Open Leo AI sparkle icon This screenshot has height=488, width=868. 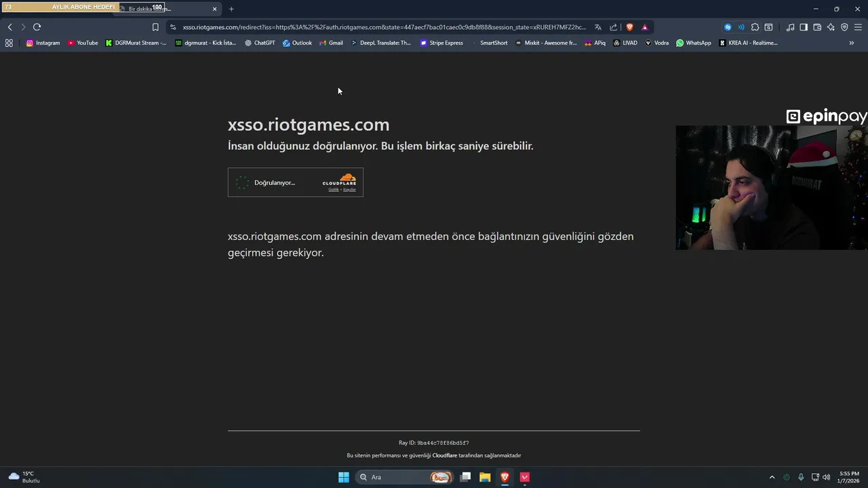coord(831,27)
